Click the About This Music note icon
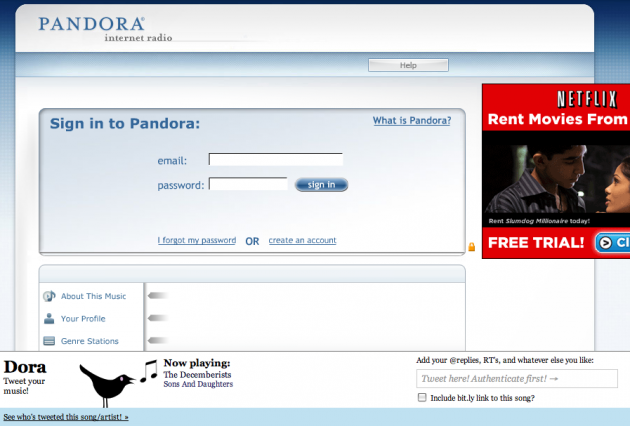Screen dimensions: 630x426 [x=49, y=296]
